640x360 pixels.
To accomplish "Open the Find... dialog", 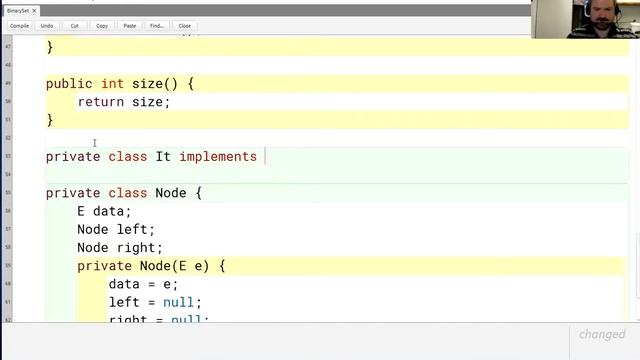I will [x=157, y=26].
